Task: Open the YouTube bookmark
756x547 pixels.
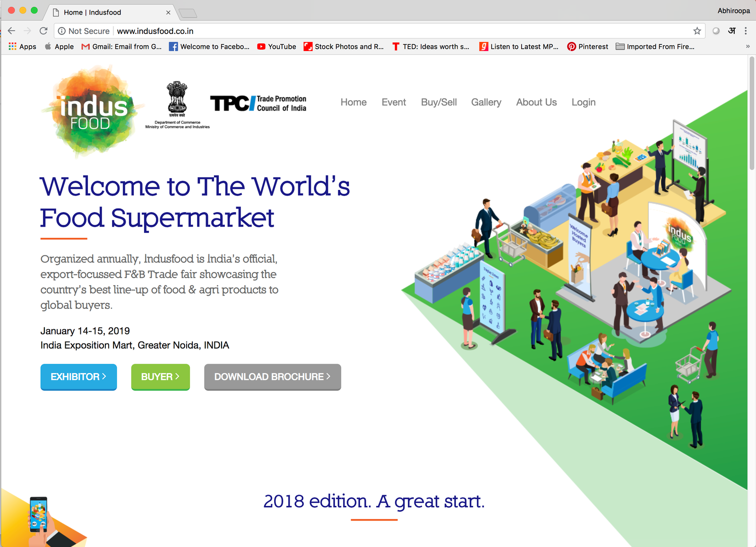Action: [x=276, y=46]
